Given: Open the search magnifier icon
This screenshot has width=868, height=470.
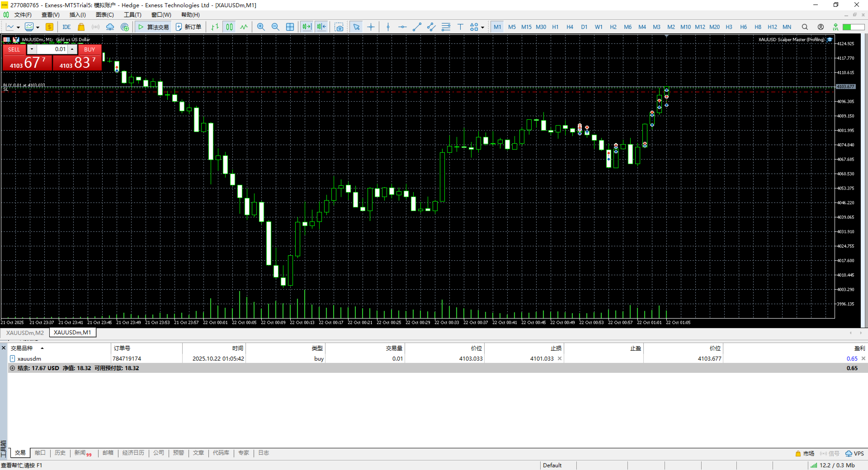Looking at the screenshot, I should [805, 27].
